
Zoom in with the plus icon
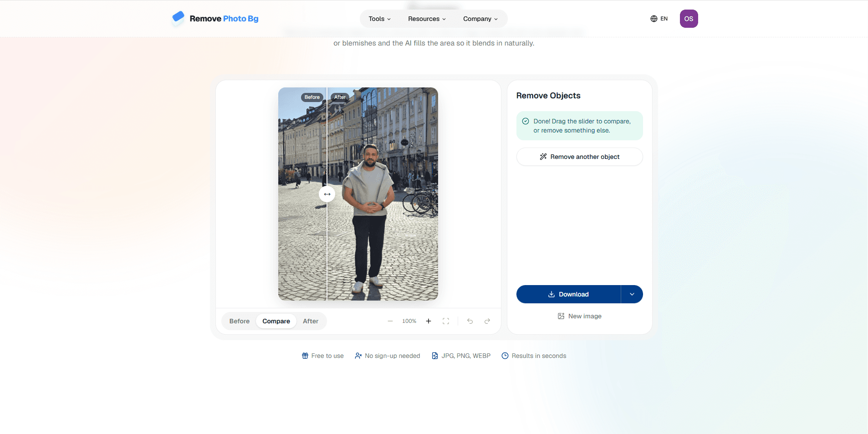(x=429, y=321)
